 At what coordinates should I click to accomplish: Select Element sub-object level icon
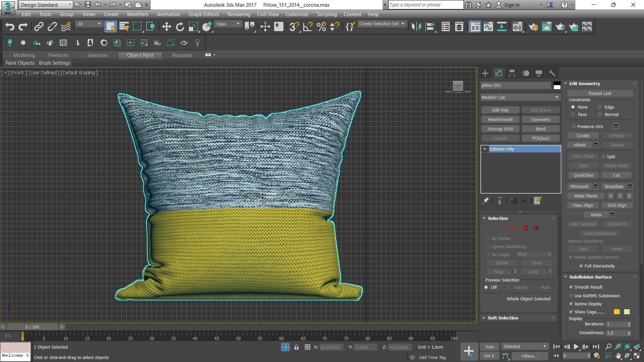click(x=536, y=228)
